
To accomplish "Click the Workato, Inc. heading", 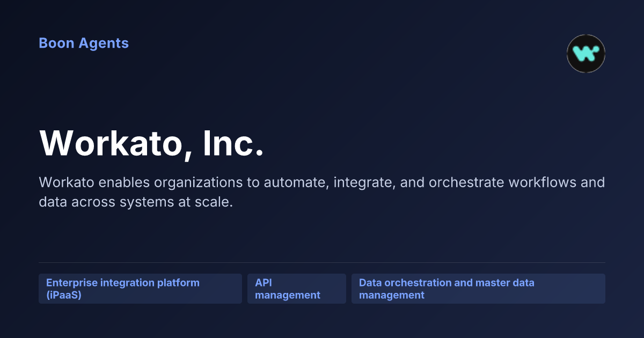I will click(152, 143).
